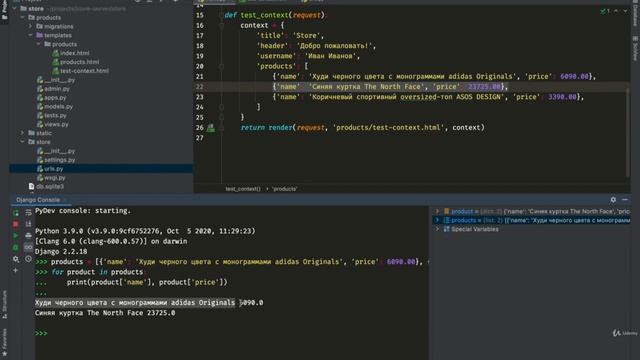Collapse the root store project folder
This screenshot has height=360, width=640.
[x=15, y=9]
